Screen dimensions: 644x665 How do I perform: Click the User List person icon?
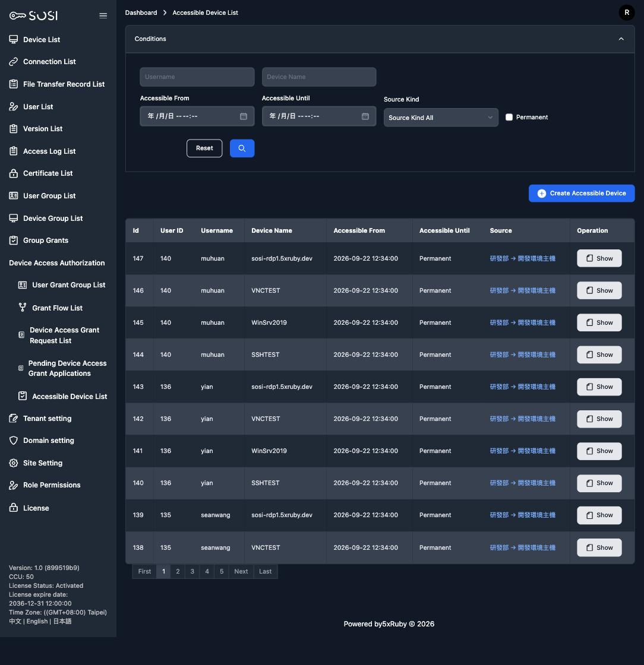[14, 106]
